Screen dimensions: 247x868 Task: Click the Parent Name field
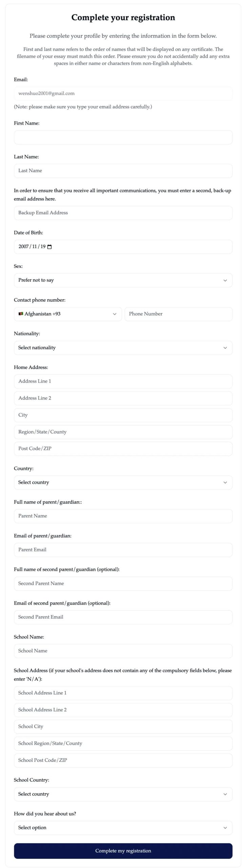123,516
